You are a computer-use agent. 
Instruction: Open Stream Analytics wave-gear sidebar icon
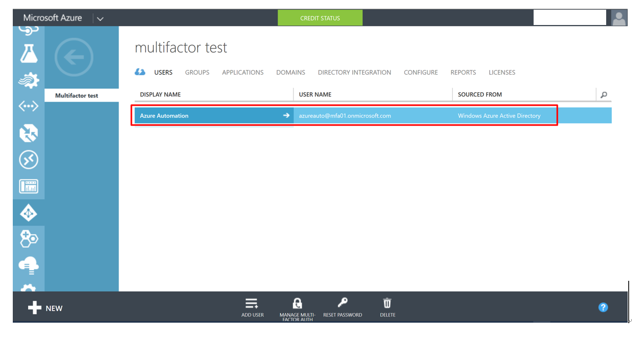click(29, 80)
